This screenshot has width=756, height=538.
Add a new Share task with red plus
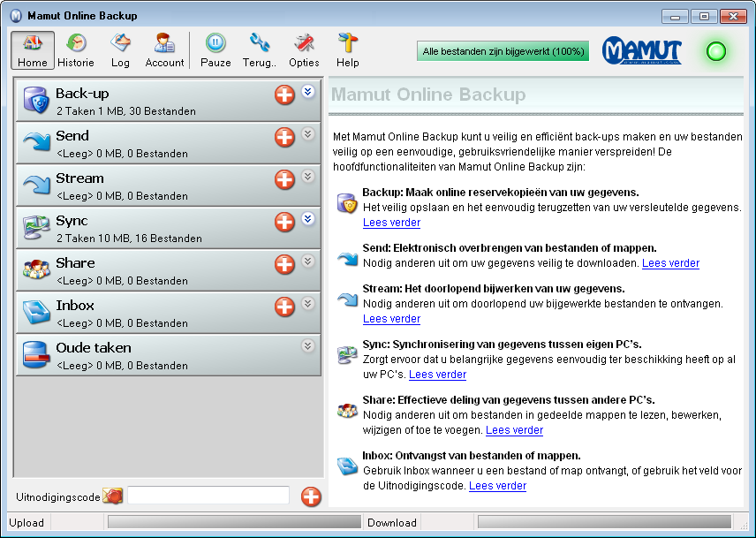[284, 264]
